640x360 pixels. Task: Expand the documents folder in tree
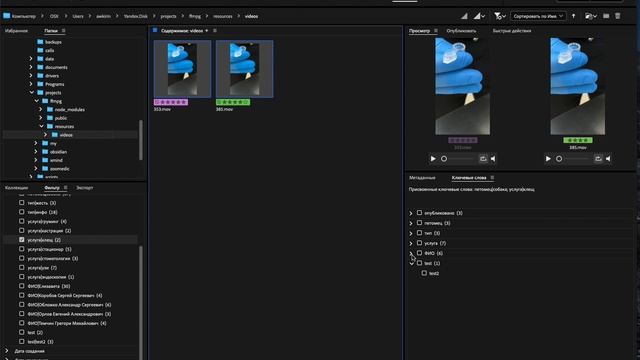(31, 67)
